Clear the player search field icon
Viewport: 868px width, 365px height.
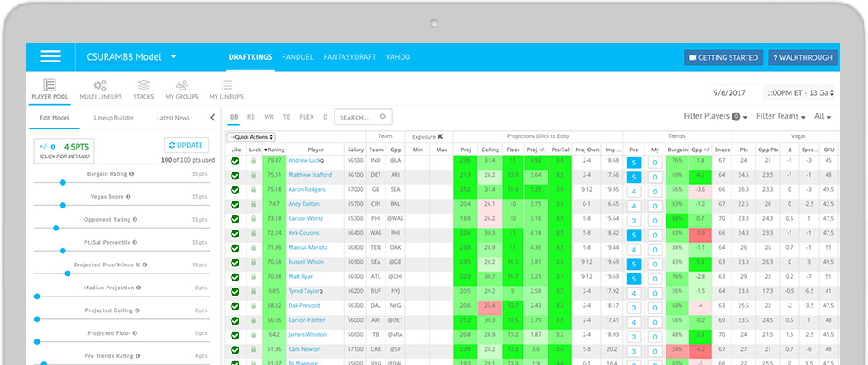[x=383, y=117]
